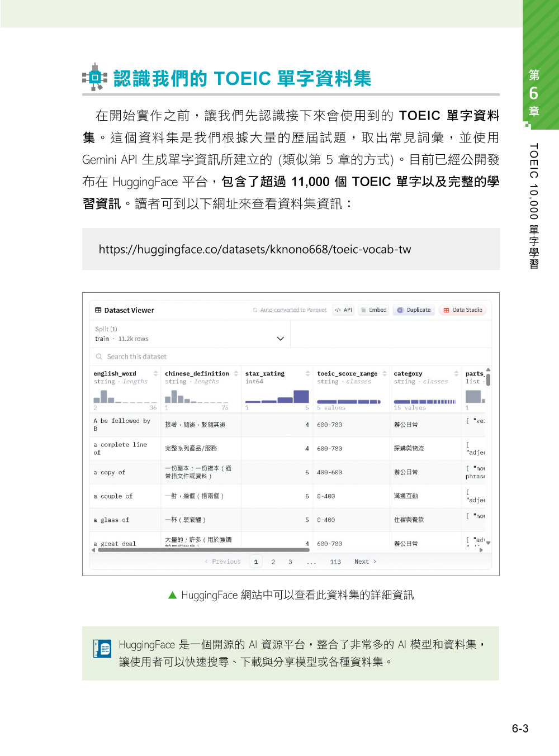Select the 'A be followed by B' cell
Image resolution: width=559 pixels, height=756 pixels.
pyautogui.click(x=125, y=425)
